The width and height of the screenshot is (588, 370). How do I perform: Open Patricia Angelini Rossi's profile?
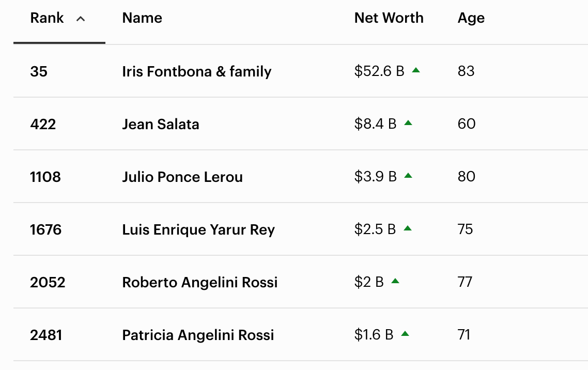point(198,335)
